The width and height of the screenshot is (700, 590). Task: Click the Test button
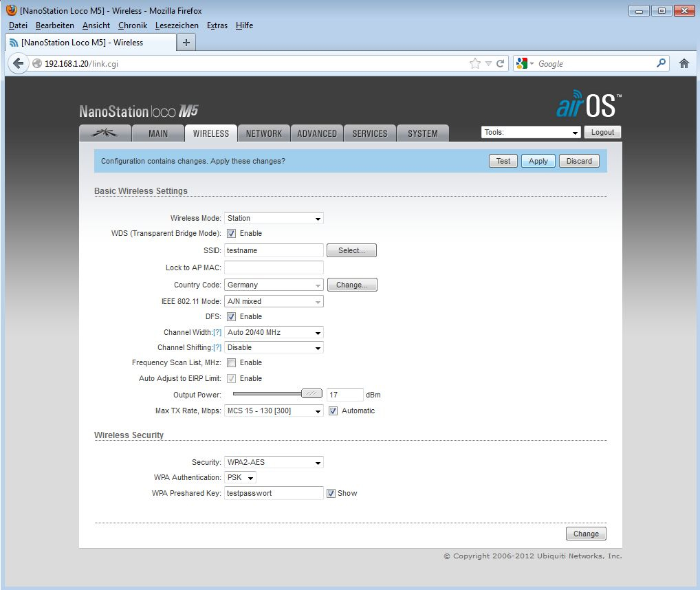coord(503,161)
